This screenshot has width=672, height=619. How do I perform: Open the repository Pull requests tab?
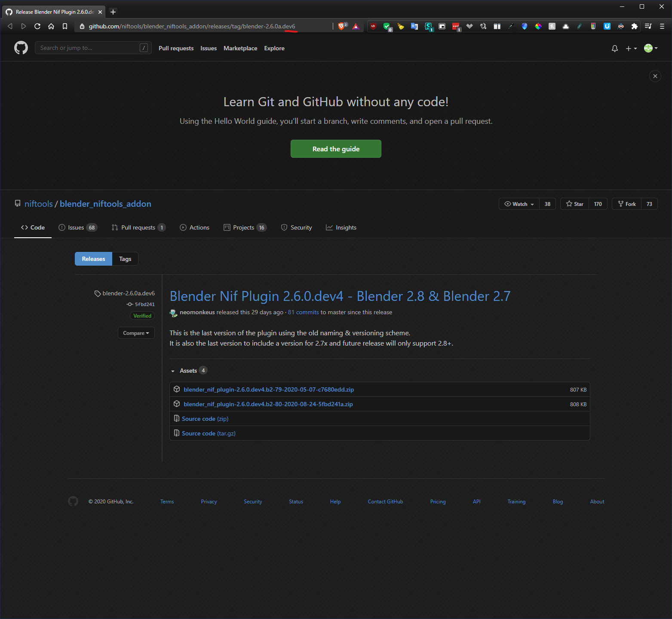click(138, 227)
